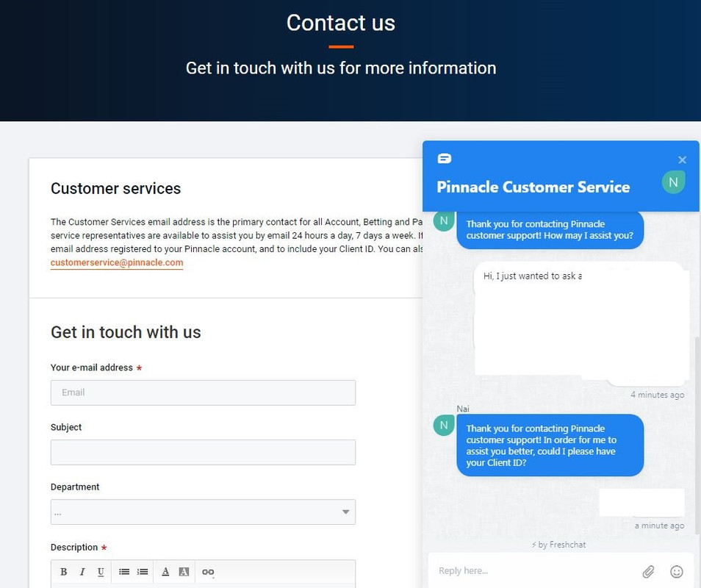Click the 'Your e-mail address' label

point(92,367)
